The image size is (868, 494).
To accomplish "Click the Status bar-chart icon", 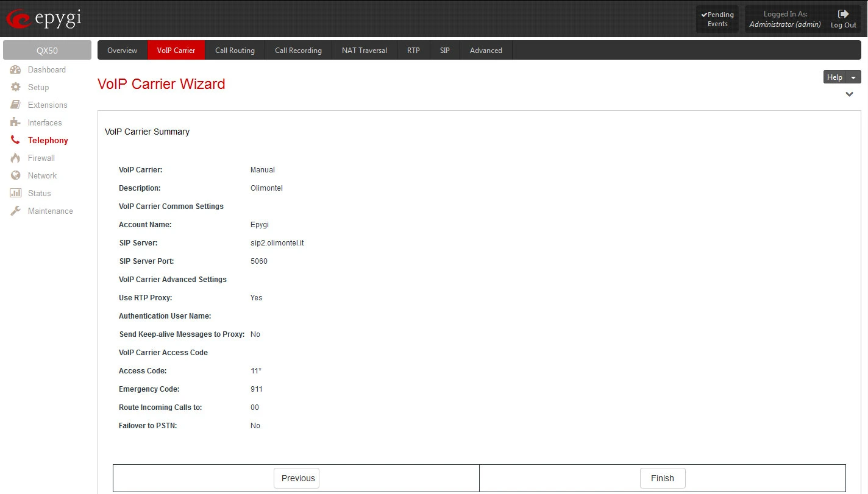I will pyautogui.click(x=16, y=193).
